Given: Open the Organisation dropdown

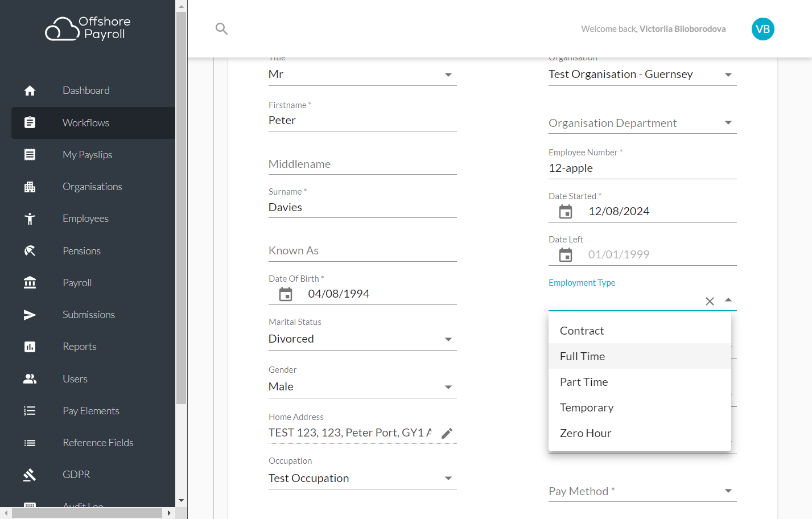Looking at the screenshot, I should point(642,75).
